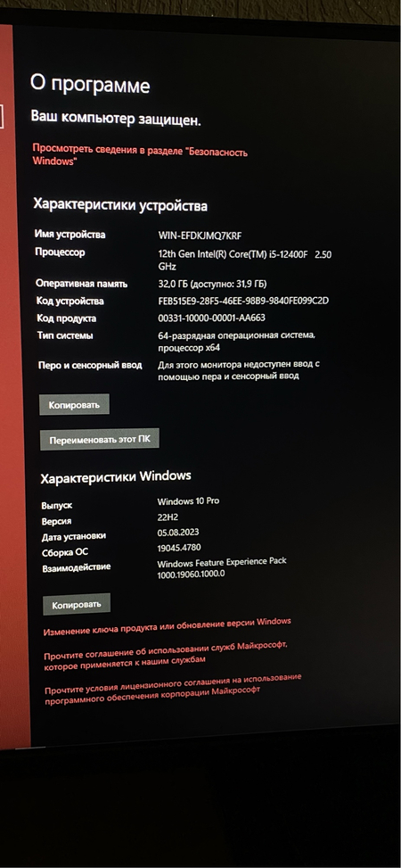401x868 pixels.
Task: Click the "Тип системы" label
Action: [65, 335]
